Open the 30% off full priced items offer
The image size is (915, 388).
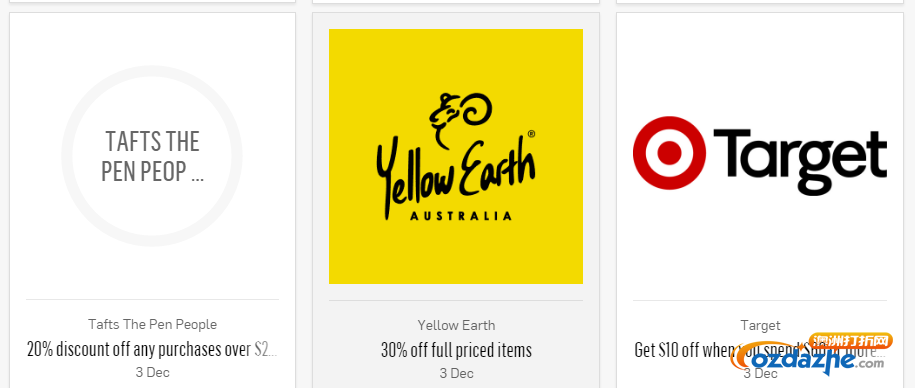456,350
